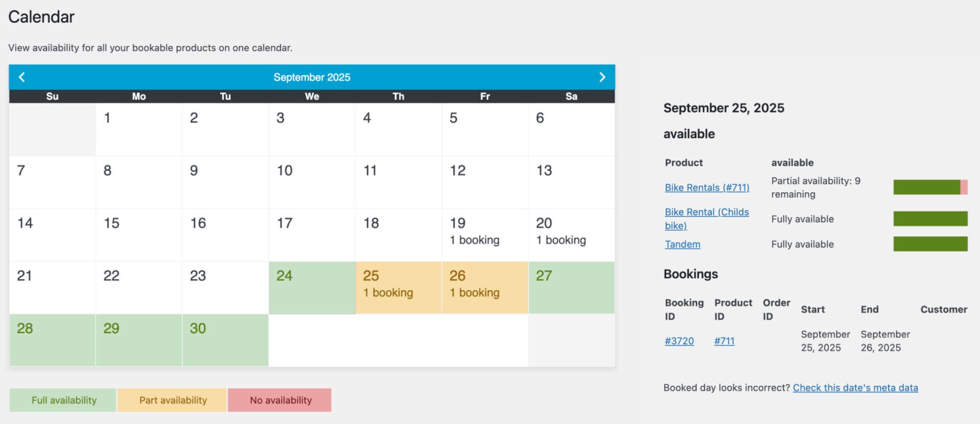Click 'Partial availability: 9 remaining' text
The height and width of the screenshot is (424, 980).
(x=816, y=187)
